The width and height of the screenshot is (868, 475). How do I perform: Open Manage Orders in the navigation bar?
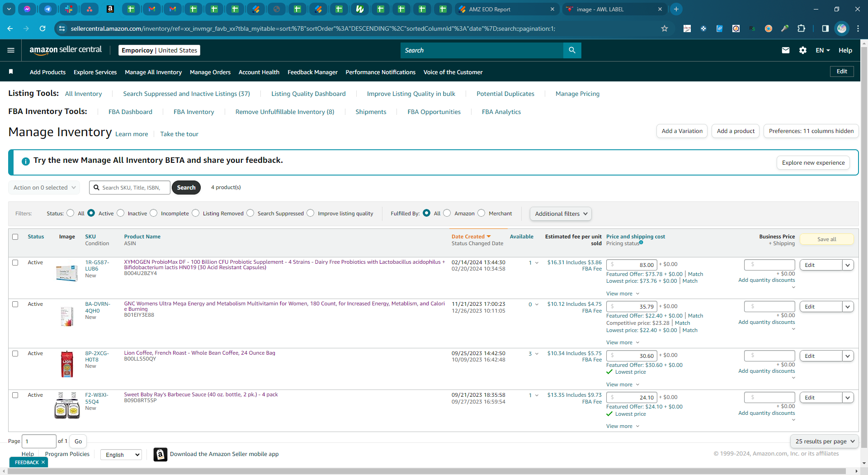tap(210, 72)
